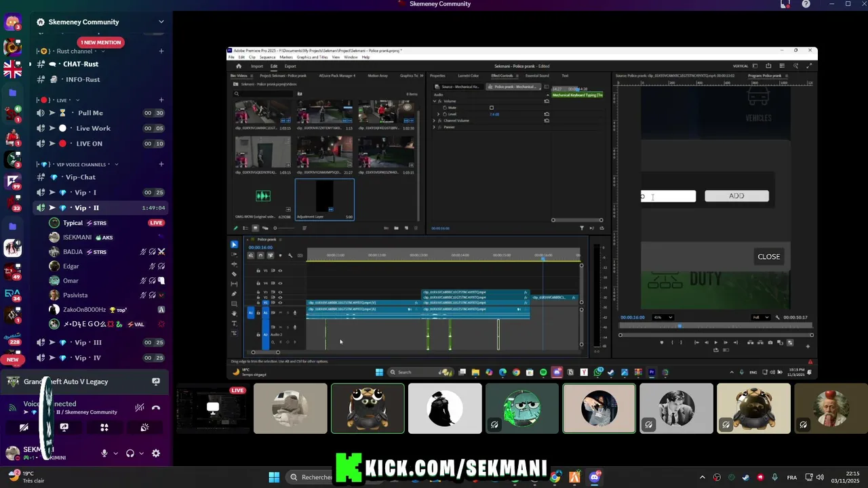Toggle Discord headphones deafen
Image resolution: width=868 pixels, height=488 pixels.
coord(130,453)
